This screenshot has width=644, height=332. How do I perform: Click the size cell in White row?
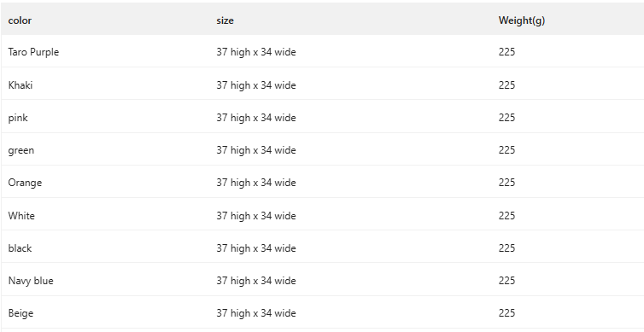click(256, 216)
